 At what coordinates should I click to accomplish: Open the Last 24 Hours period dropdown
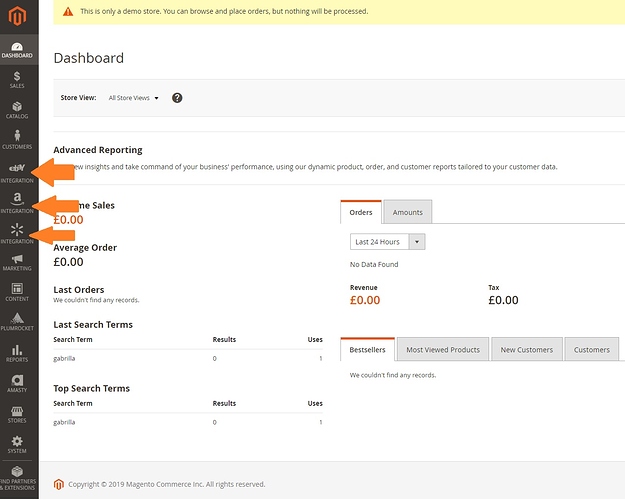[x=387, y=242]
